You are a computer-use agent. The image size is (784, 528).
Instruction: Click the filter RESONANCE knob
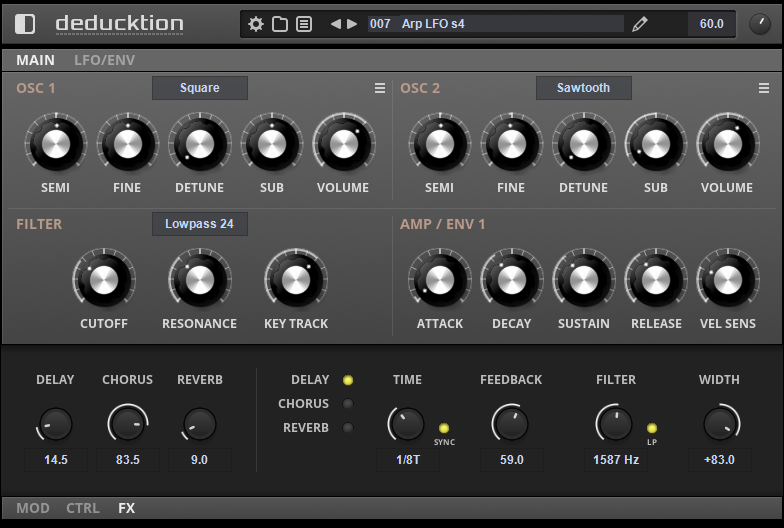point(200,280)
